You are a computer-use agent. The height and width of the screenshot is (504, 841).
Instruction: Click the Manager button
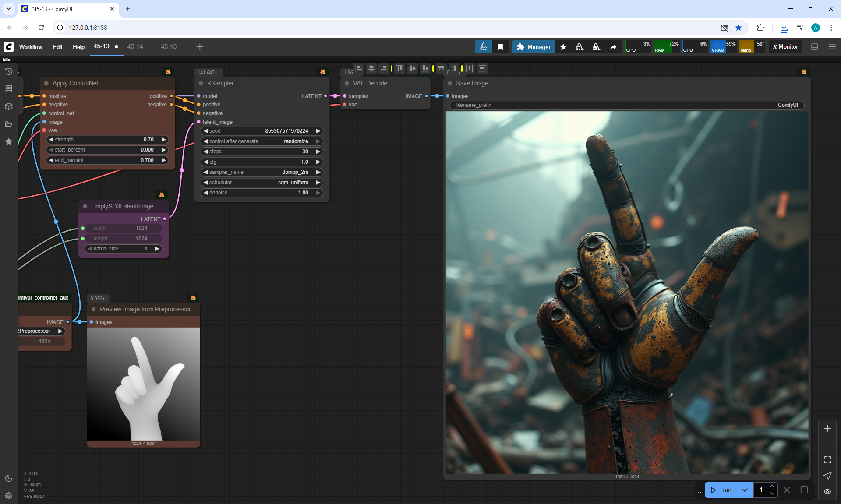pyautogui.click(x=533, y=47)
